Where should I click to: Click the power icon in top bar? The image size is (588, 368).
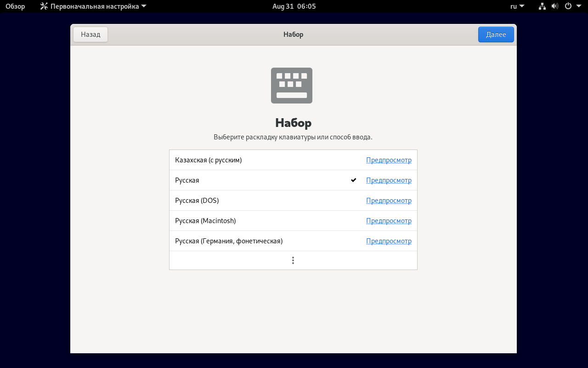pos(568,6)
